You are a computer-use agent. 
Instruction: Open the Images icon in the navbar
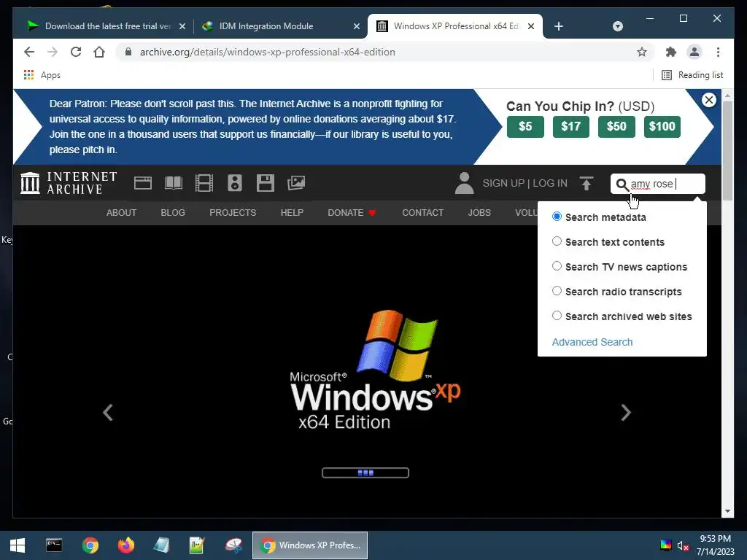296,183
